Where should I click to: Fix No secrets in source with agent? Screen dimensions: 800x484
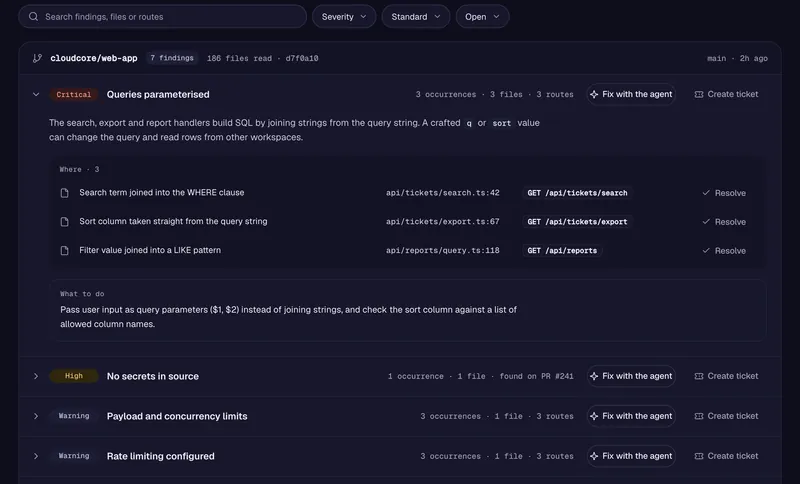coord(631,376)
